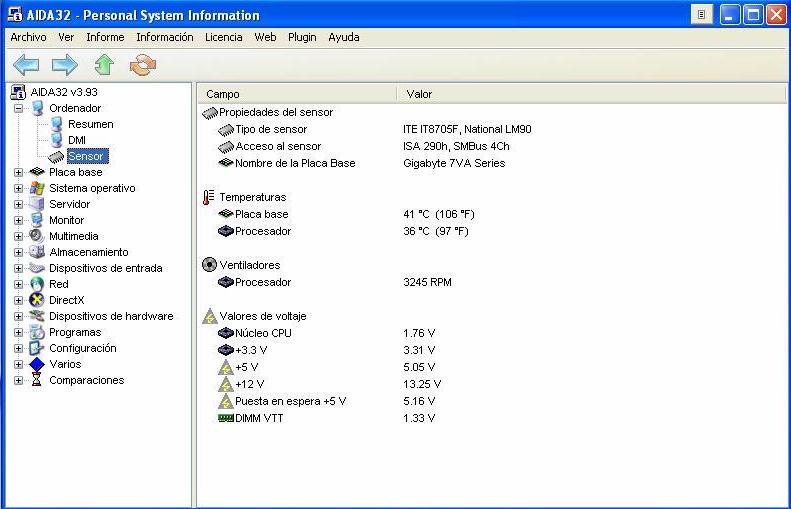Click the Varios blue diamond icon
791x509 pixels.
tap(37, 364)
